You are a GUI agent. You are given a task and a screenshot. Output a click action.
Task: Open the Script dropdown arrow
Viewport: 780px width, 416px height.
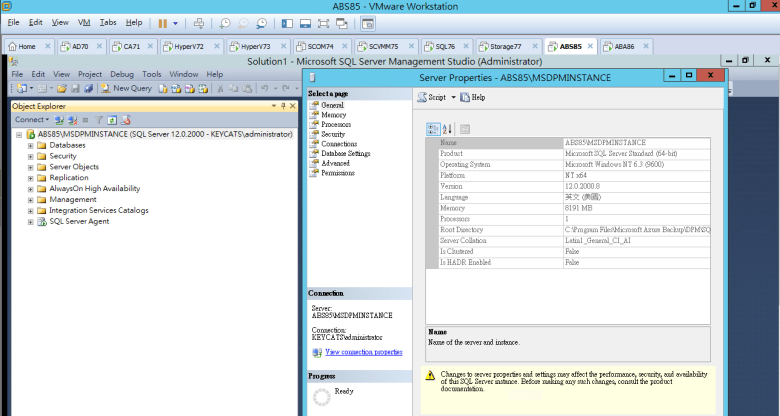(x=453, y=97)
